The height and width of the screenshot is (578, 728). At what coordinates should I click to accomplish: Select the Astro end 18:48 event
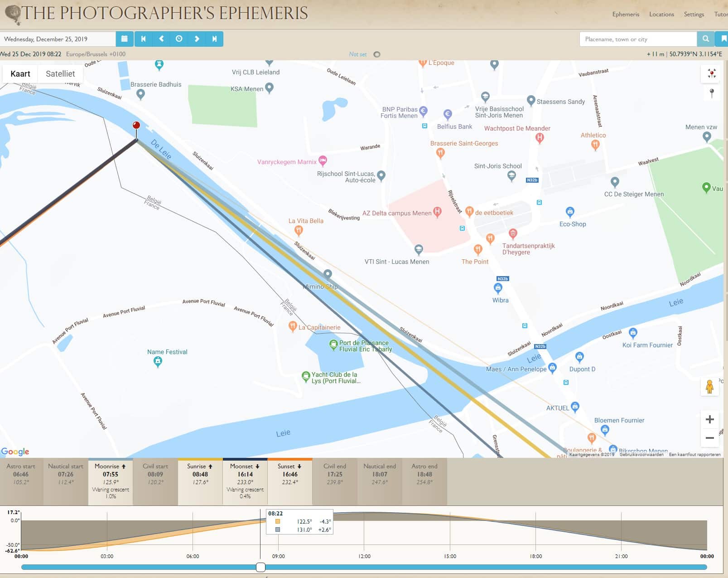424,481
